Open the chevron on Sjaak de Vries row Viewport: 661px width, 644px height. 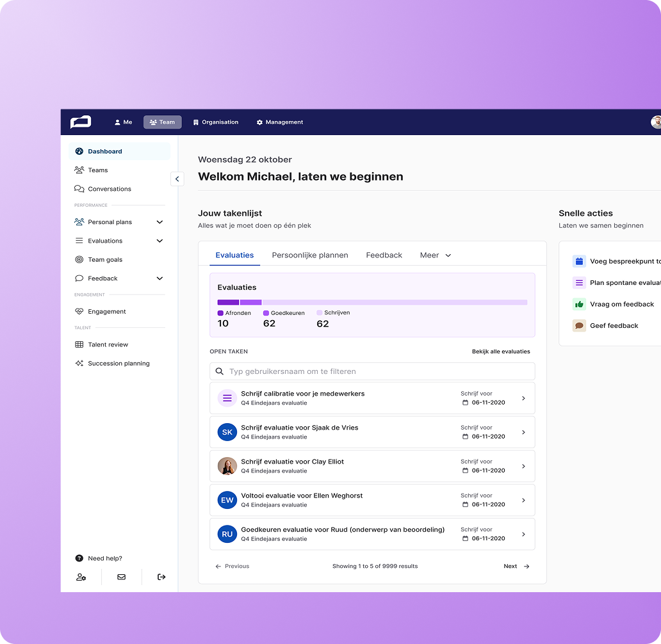pos(523,432)
